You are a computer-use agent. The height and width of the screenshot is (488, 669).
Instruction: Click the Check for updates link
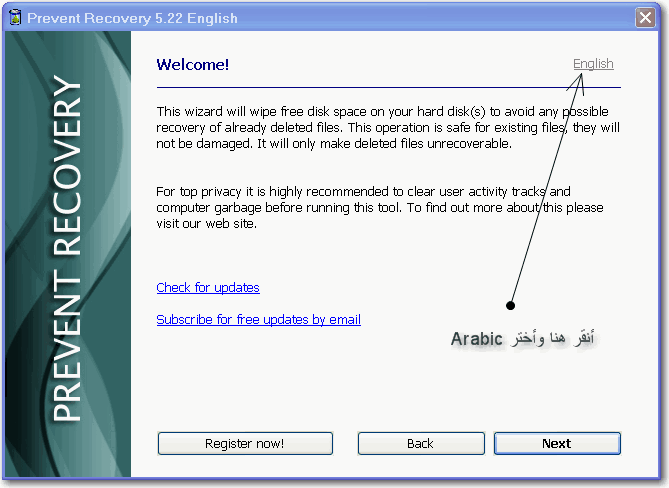(208, 288)
